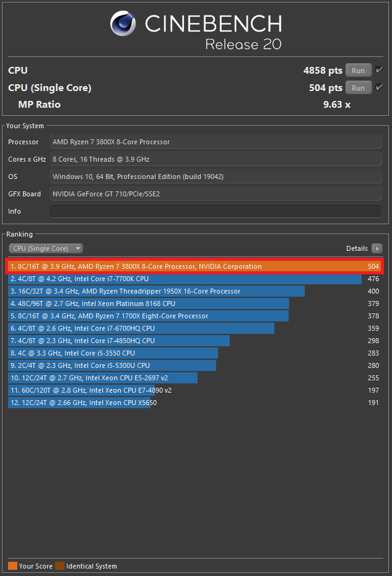The height and width of the screenshot is (576, 392).
Task: Open the CPU (Single Core) ranking dropdown
Action: 46,248
